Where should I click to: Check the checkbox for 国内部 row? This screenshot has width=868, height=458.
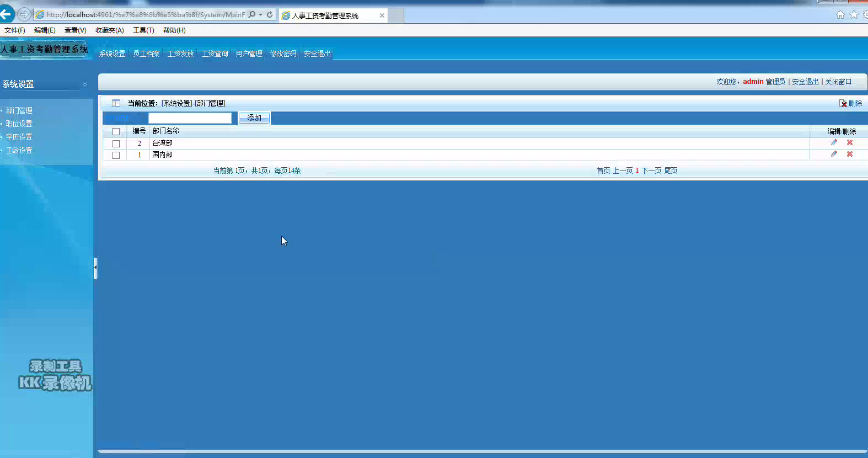tap(116, 155)
